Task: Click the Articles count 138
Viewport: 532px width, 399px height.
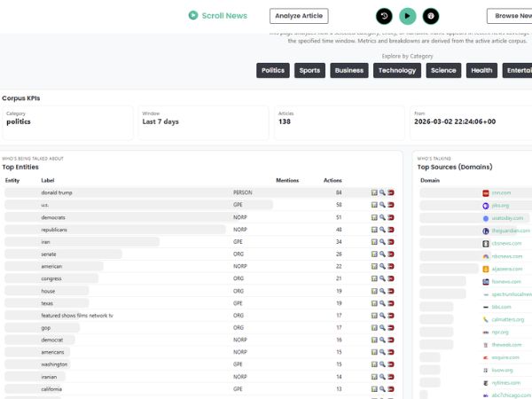Action: click(285, 121)
